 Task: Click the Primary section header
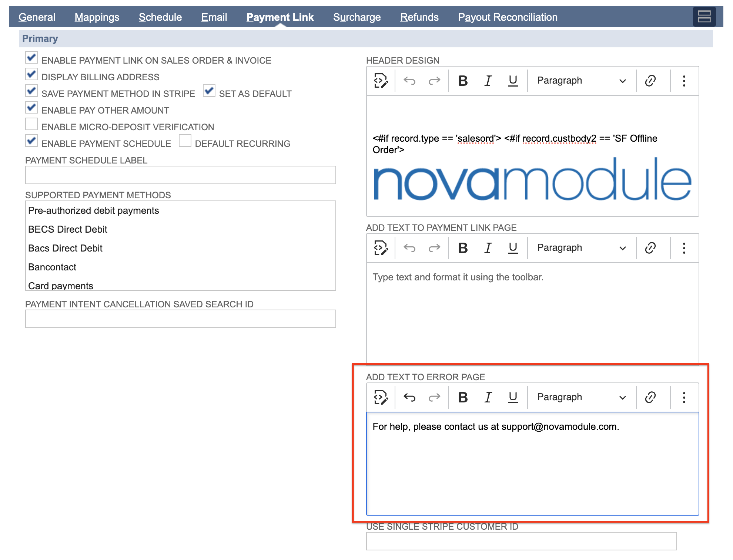point(366,38)
